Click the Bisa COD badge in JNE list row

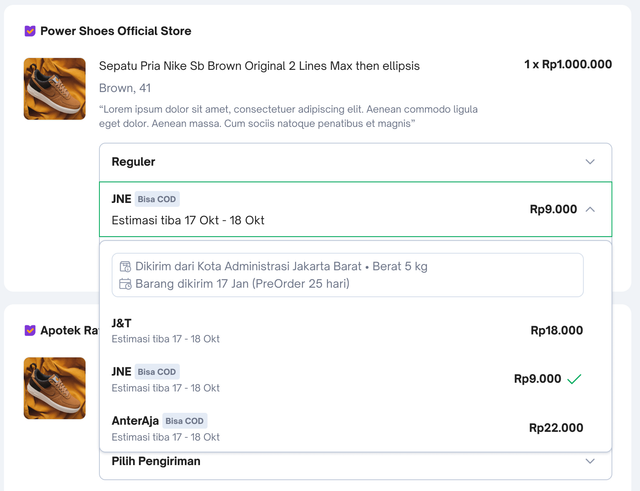(x=157, y=372)
